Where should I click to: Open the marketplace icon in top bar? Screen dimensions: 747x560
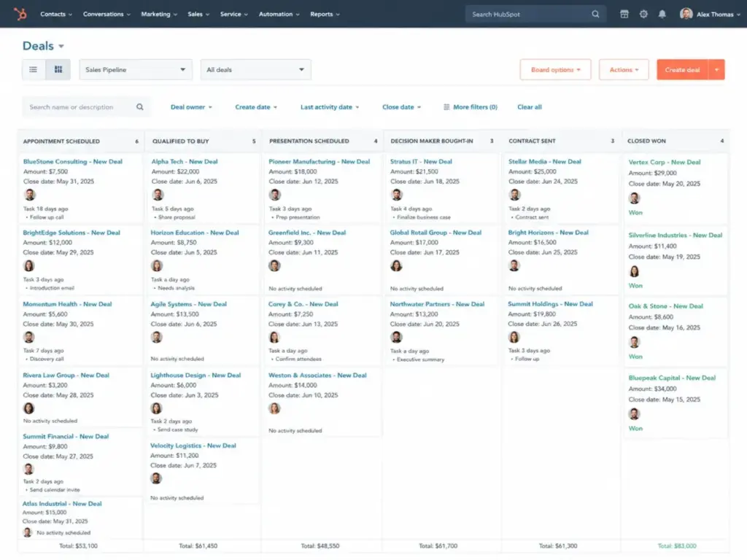(x=624, y=15)
